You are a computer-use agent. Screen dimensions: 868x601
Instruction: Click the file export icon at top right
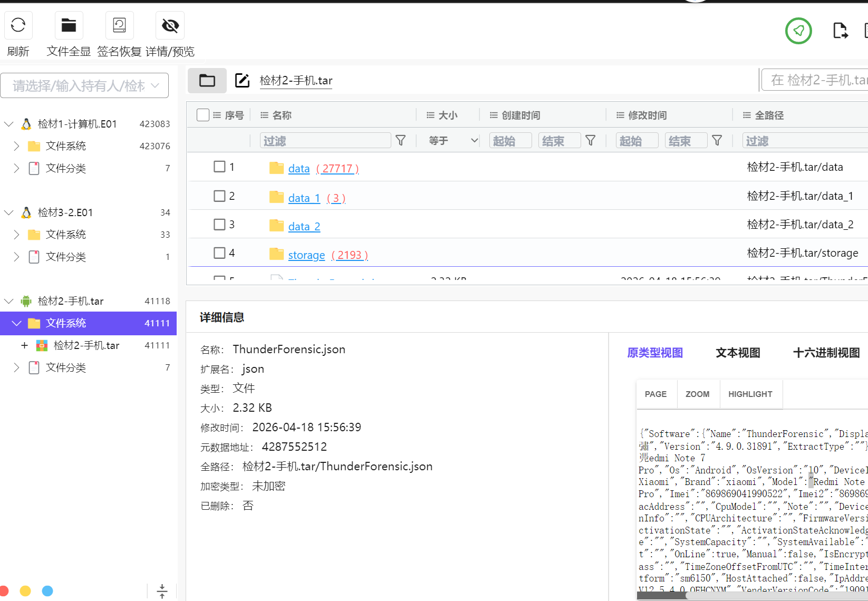841,31
